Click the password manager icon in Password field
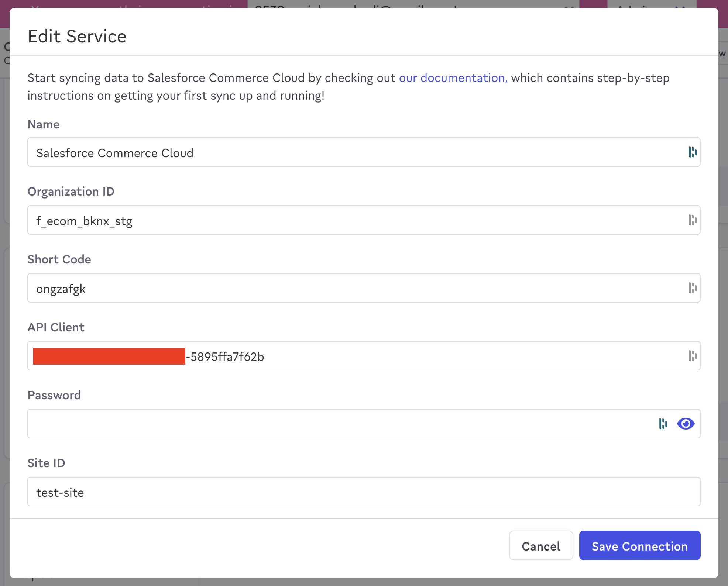 click(663, 424)
